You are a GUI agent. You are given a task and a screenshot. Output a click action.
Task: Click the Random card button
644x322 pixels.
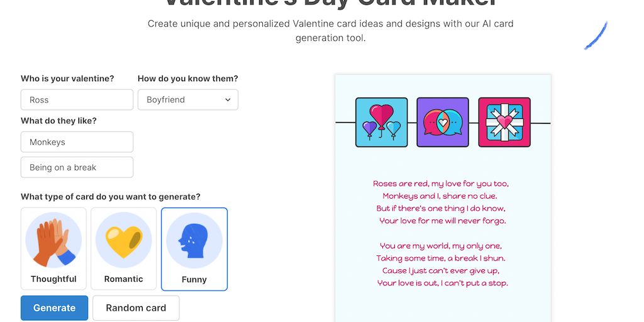pos(136,308)
